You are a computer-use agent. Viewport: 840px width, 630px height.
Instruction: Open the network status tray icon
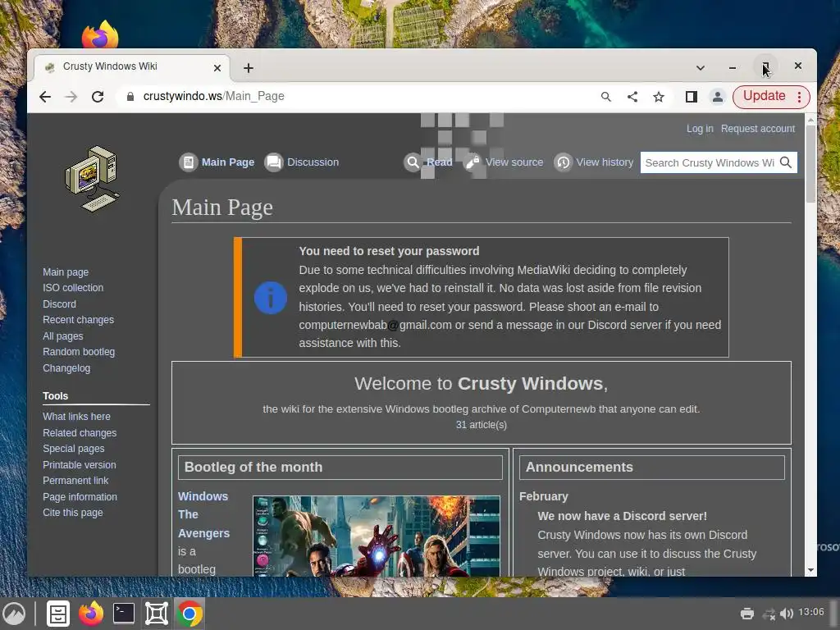pyautogui.click(x=769, y=614)
